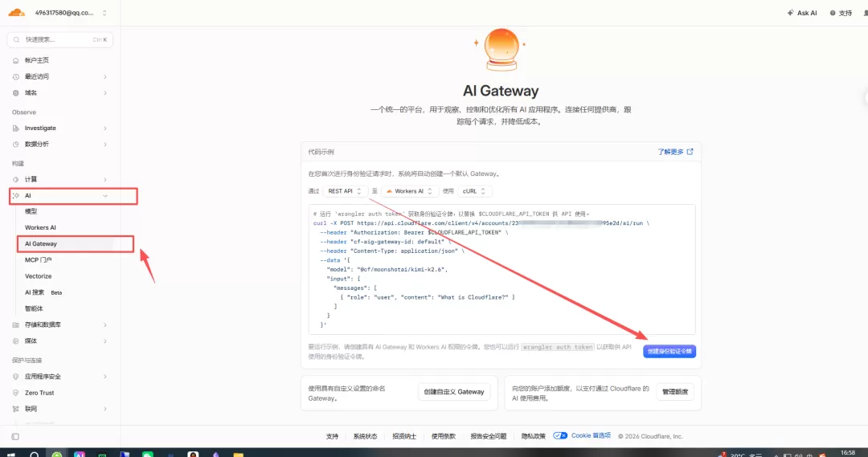
Task: Click the 支持 footer link
Action: (x=332, y=437)
